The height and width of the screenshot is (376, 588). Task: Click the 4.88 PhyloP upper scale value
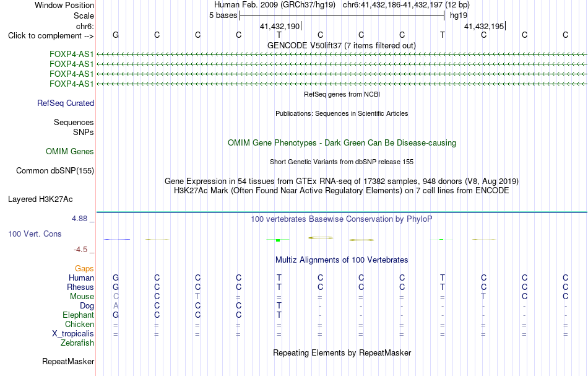79,219
